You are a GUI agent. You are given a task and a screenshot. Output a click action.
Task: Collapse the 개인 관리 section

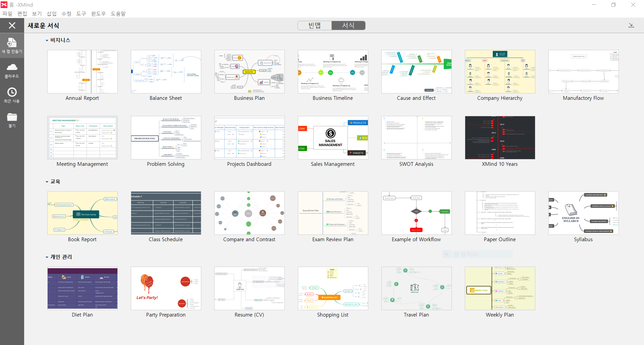pyautogui.click(x=47, y=257)
